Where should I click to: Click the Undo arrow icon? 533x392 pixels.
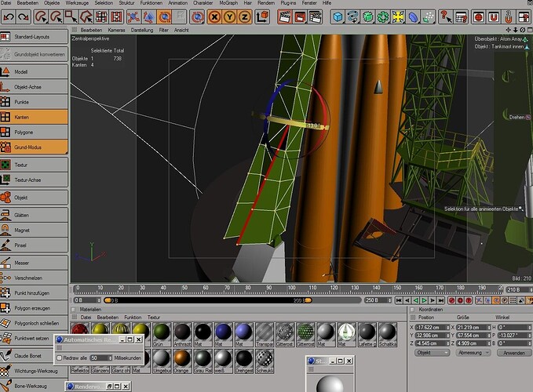pos(9,16)
